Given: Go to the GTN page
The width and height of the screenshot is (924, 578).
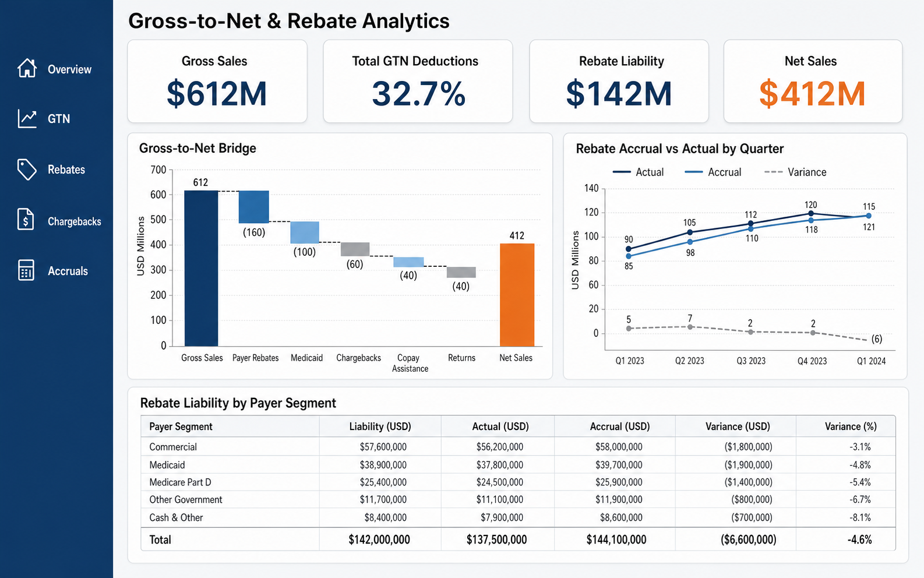Looking at the screenshot, I should tap(59, 119).
